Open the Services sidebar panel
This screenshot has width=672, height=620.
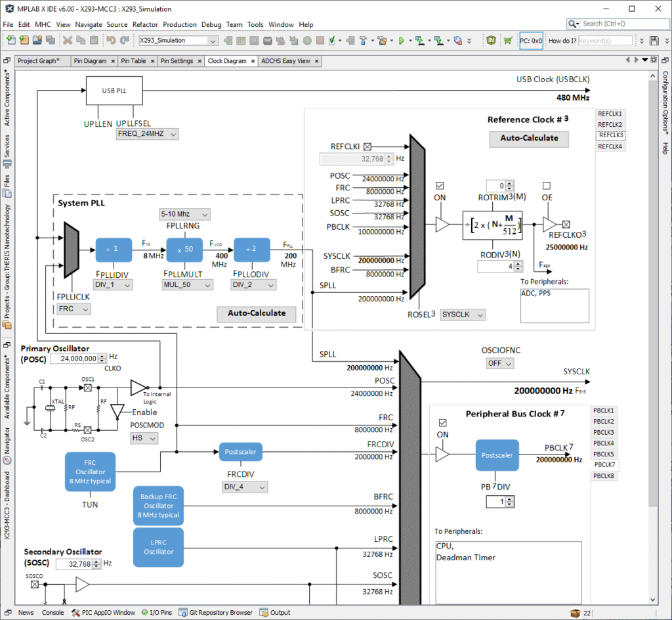pyautogui.click(x=7, y=151)
